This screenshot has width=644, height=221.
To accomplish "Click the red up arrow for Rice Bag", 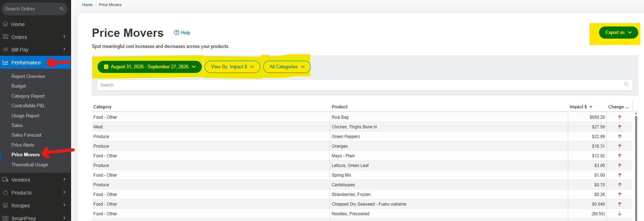I will coord(620,117).
